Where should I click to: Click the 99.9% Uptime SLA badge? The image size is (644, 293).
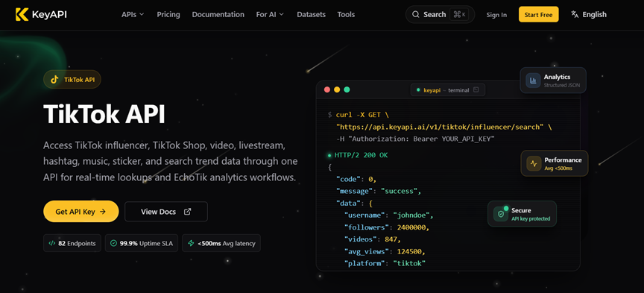click(x=142, y=243)
